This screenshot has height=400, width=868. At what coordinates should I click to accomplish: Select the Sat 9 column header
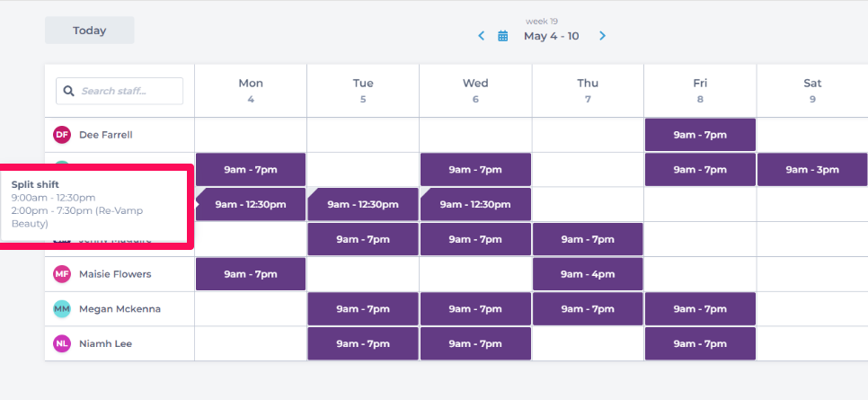point(812,91)
